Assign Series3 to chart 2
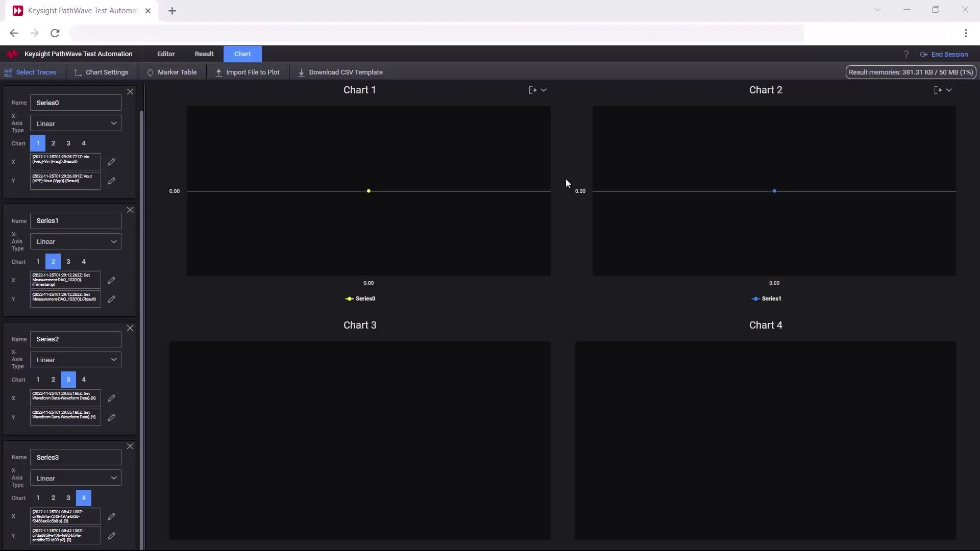The height and width of the screenshot is (551, 980). tap(53, 498)
